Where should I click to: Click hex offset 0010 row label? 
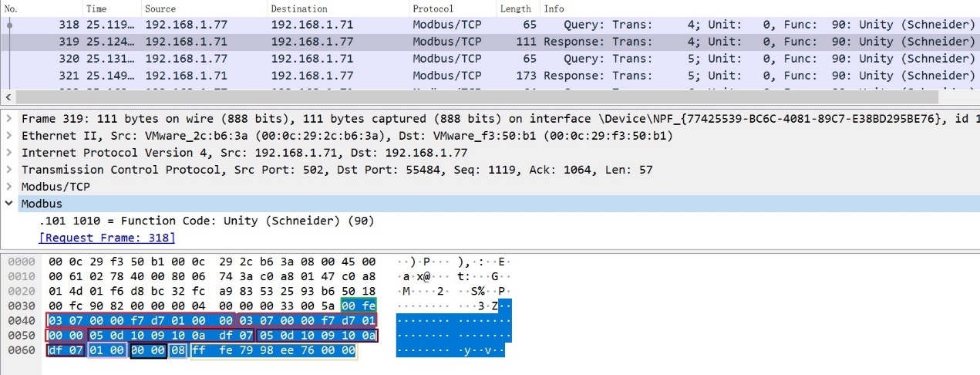20,277
